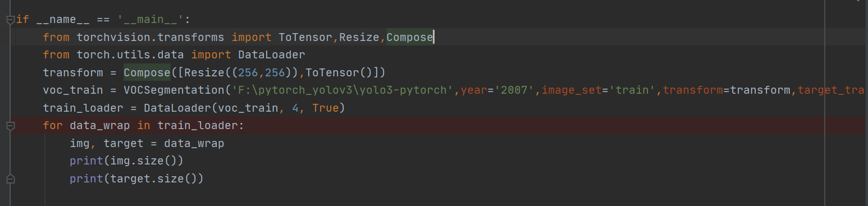Collapse the if __name__ code block

click(10, 20)
